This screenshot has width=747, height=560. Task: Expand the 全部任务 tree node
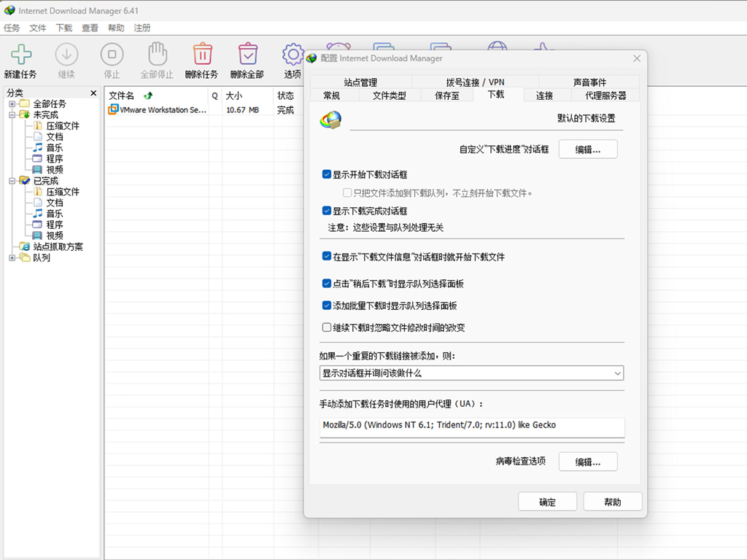pyautogui.click(x=12, y=104)
